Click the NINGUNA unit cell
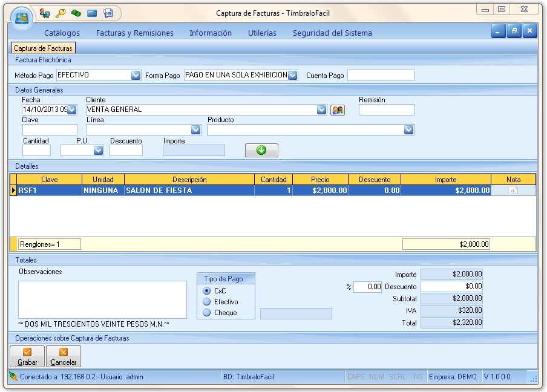This screenshot has height=392, width=547. (x=103, y=191)
